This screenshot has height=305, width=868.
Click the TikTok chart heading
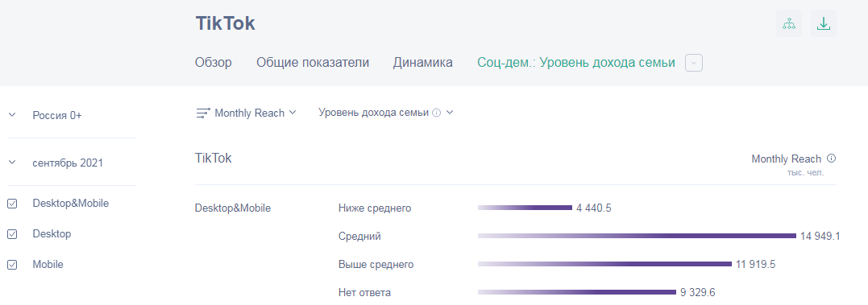(213, 159)
